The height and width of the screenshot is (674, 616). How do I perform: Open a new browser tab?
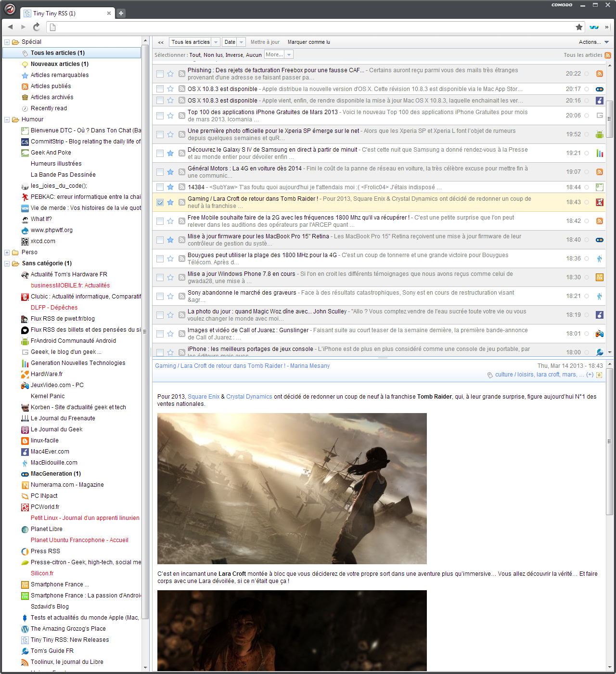pos(121,13)
